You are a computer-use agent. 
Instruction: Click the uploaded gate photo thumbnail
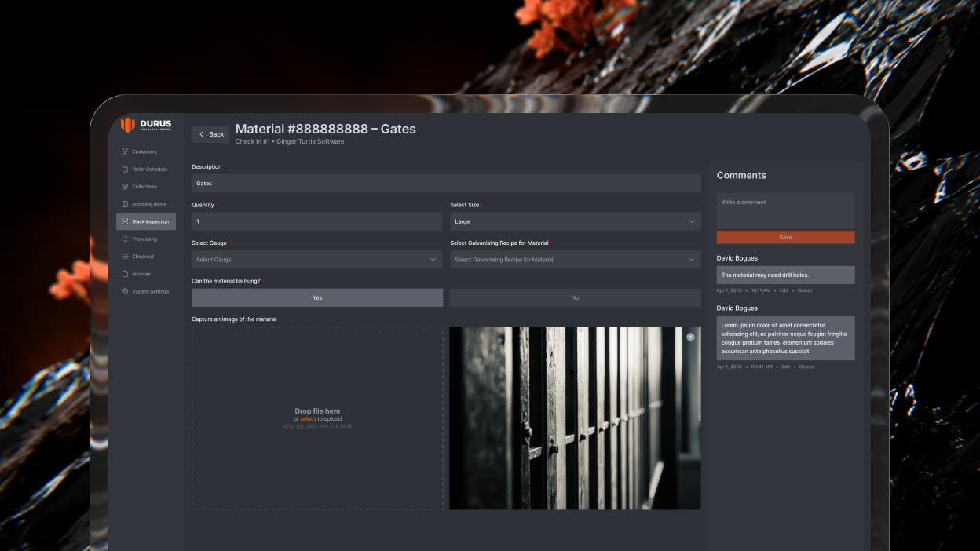point(575,418)
